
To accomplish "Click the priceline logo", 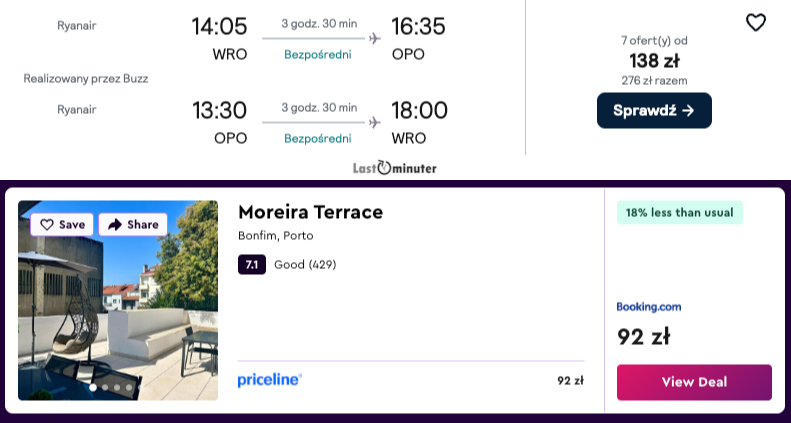I will pyautogui.click(x=270, y=380).
